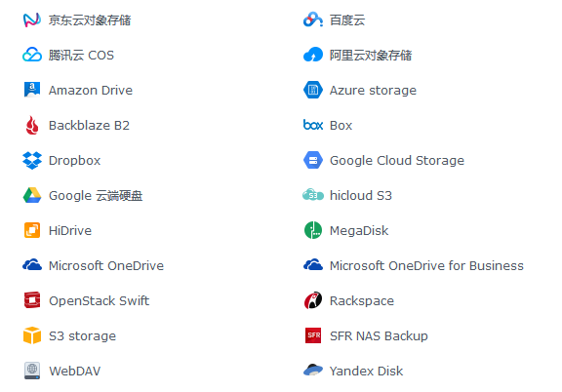The width and height of the screenshot is (562, 392).
Task: Select the Backblaze B2 flame icon
Action: pyautogui.click(x=32, y=126)
